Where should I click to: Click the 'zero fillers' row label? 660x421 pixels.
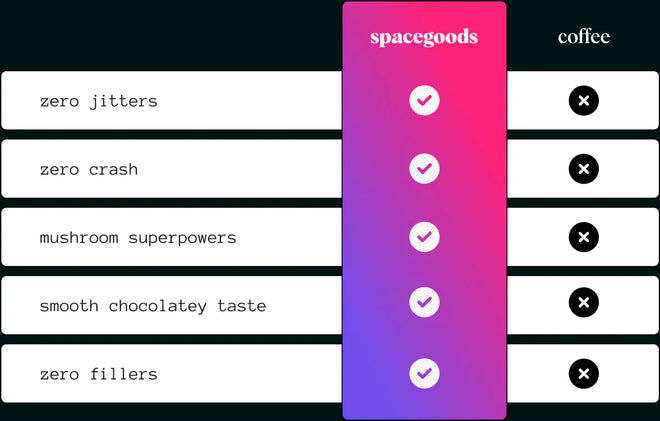pos(98,374)
